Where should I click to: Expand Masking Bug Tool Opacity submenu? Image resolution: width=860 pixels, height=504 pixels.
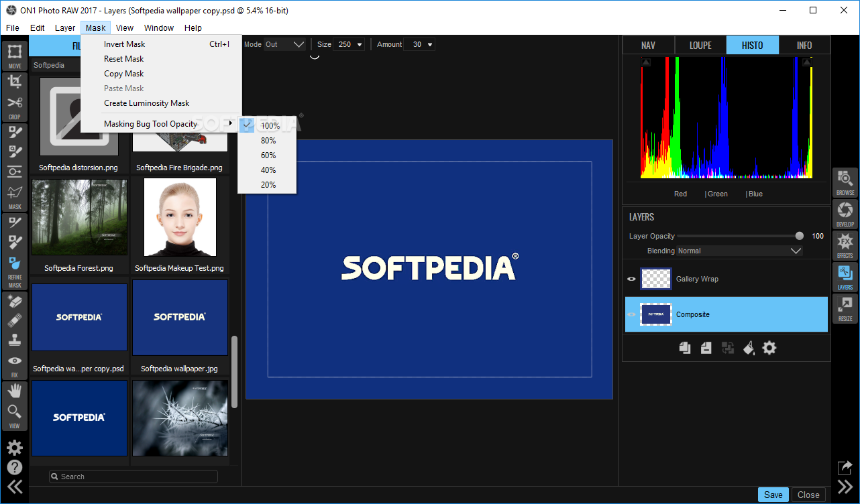pyautogui.click(x=160, y=124)
